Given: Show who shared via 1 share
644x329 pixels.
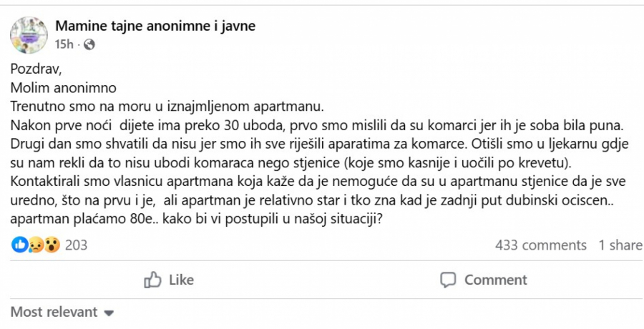Looking at the screenshot, I should point(620,245).
